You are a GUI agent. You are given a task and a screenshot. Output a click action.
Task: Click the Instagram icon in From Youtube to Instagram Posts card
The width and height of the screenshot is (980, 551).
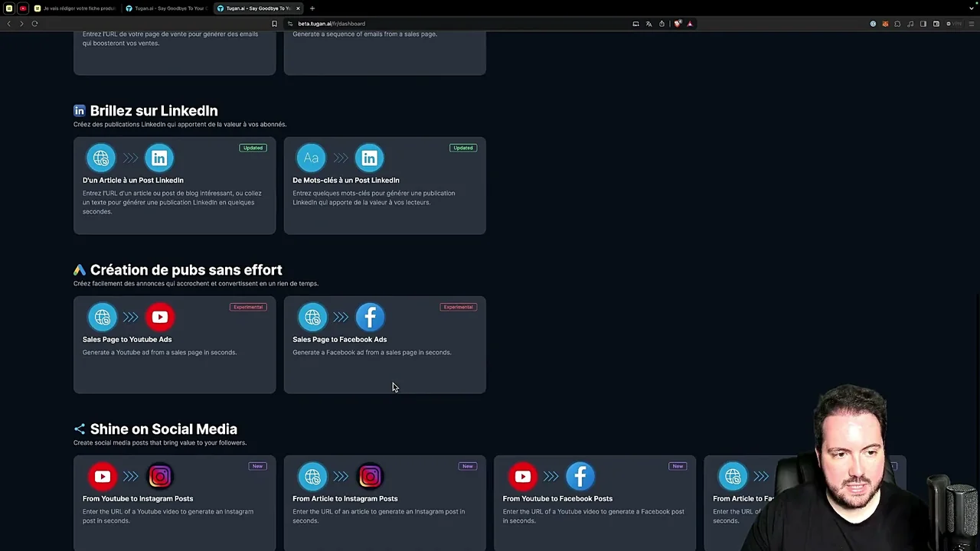(160, 476)
